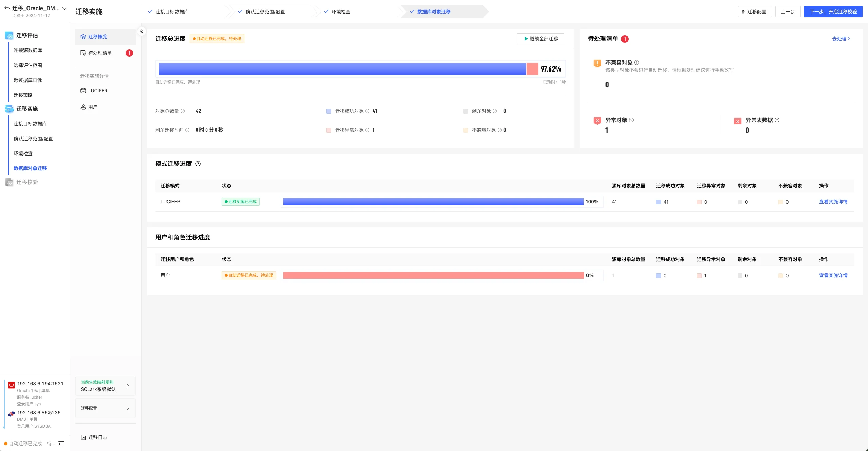Click the 迁移日志 log icon
The height and width of the screenshot is (451, 868).
click(83, 437)
